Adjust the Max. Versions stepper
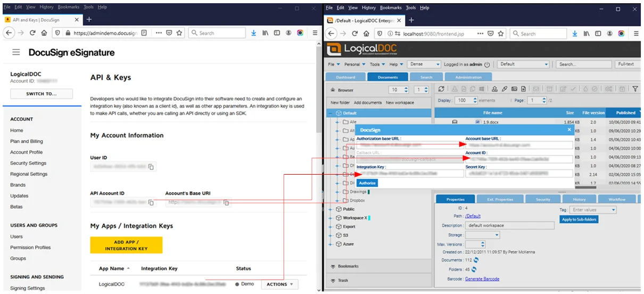This screenshot has width=644, height=294. coord(483,244)
